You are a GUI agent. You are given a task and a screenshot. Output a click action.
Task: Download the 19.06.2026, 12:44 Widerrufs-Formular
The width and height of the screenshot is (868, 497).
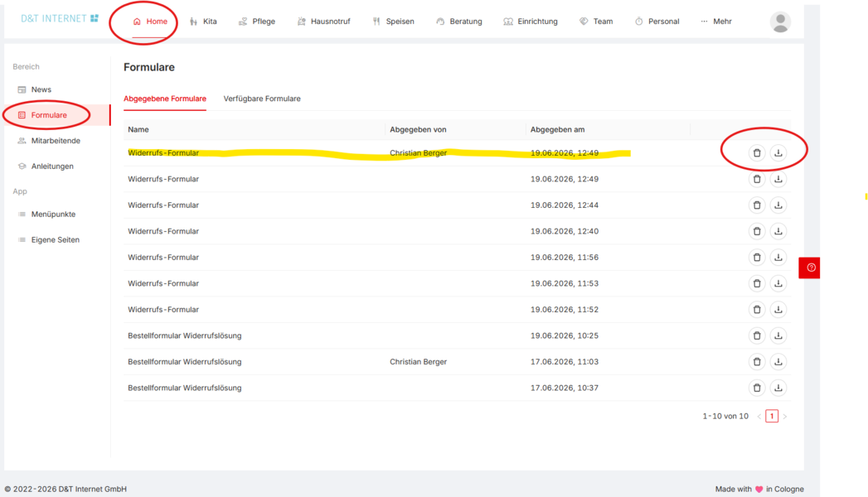(x=778, y=205)
